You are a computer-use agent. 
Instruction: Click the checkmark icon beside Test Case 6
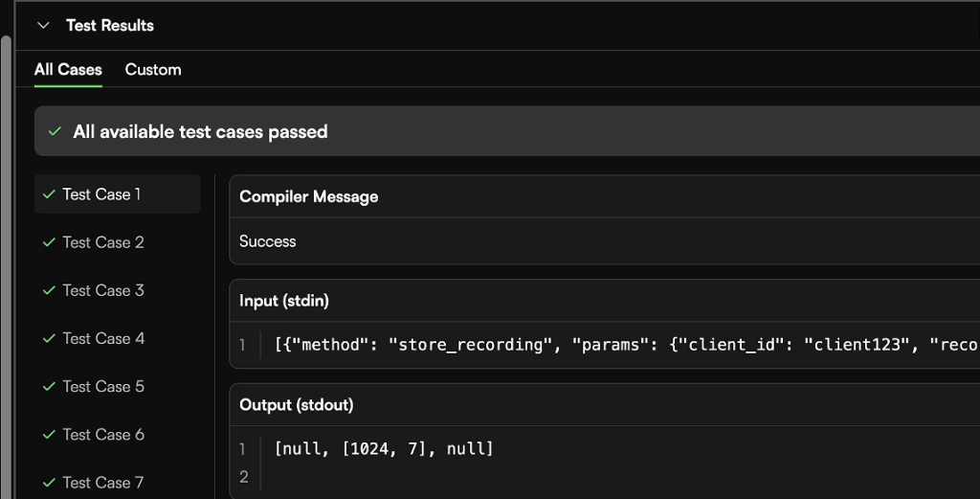[x=49, y=434]
